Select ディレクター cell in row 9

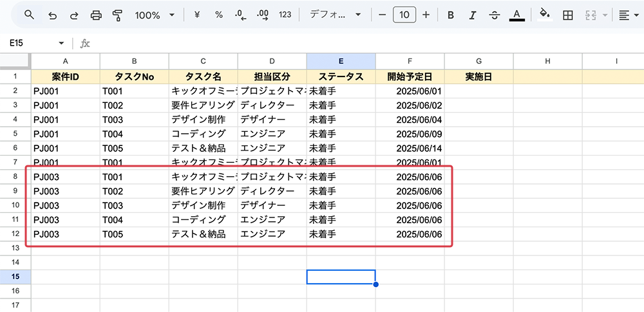point(272,191)
